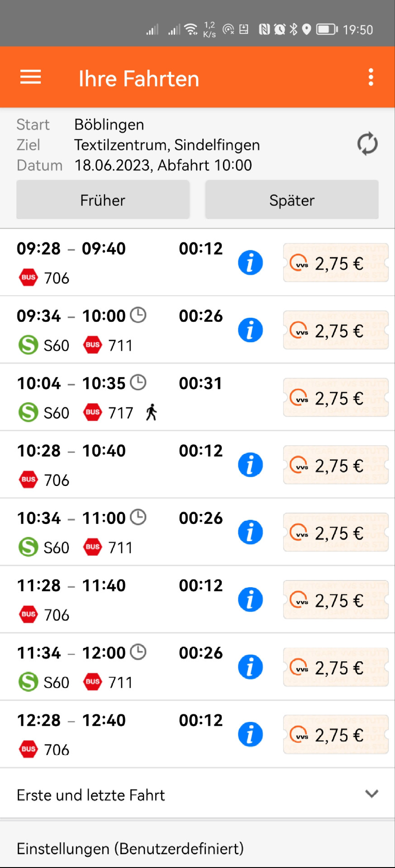
Task: Tap the swap start and destination icon
Action: (x=367, y=144)
